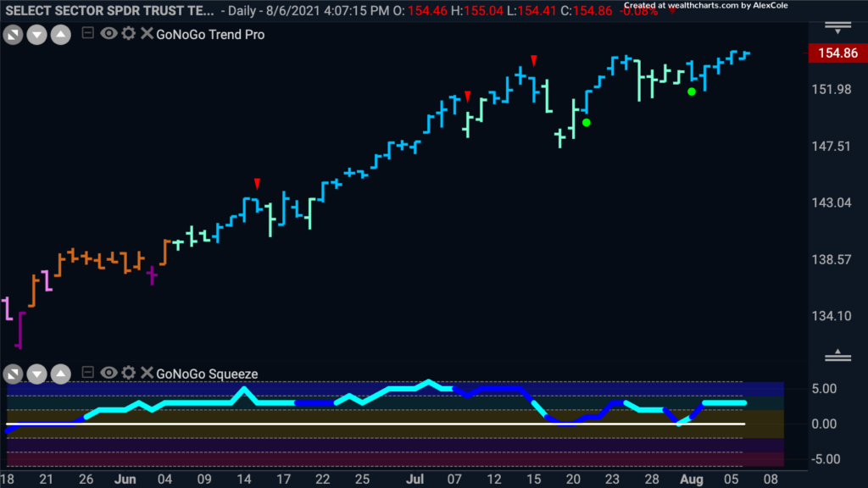The image size is (868, 488).
Task: Remove the GoNoGo Trend Pro indicator
Action: 147,34
